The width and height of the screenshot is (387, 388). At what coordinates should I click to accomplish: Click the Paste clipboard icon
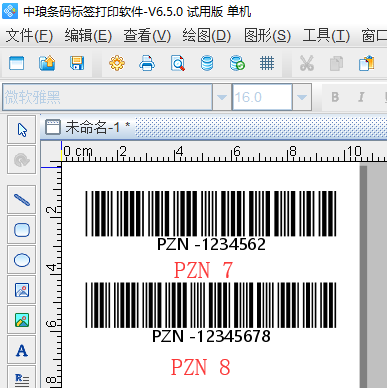tap(367, 63)
